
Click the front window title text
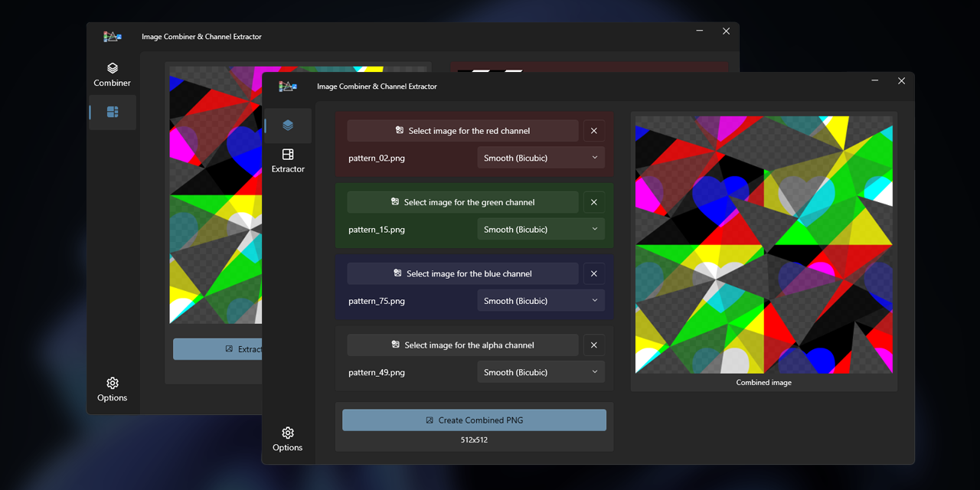pos(377,87)
